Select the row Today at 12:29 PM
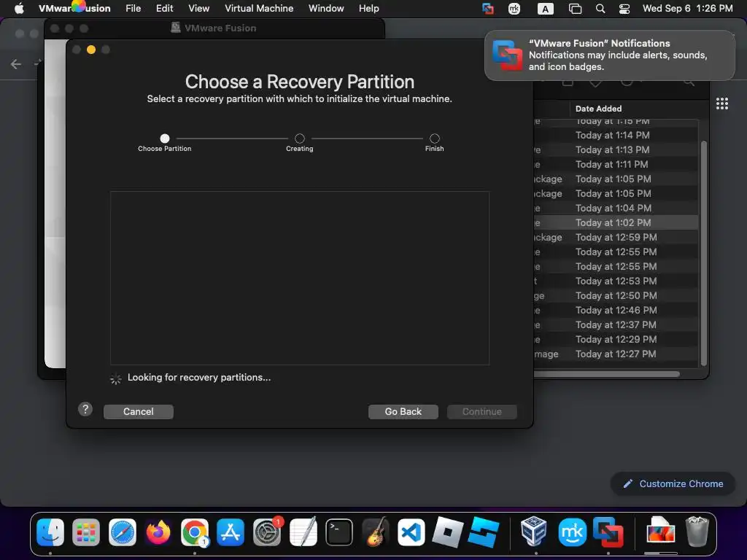 coord(616,340)
